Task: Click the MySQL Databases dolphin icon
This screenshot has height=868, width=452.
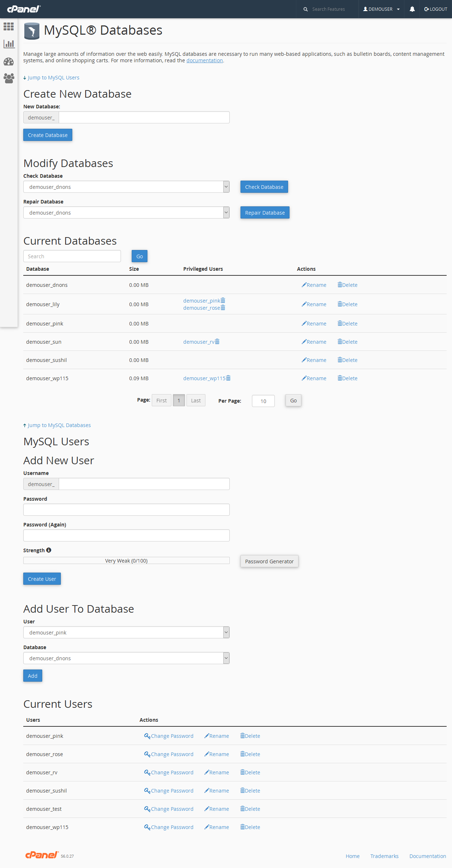Action: coord(31,31)
